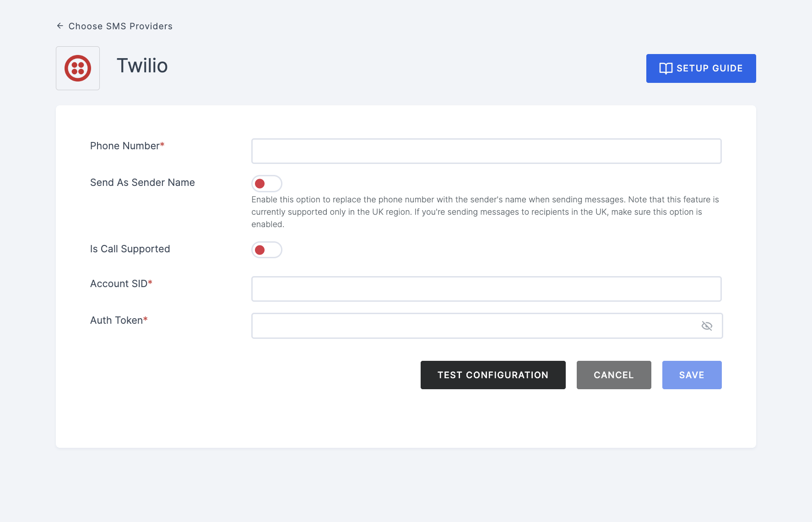The height and width of the screenshot is (522, 812).
Task: Click the Twilio heading text
Action: [x=142, y=65]
